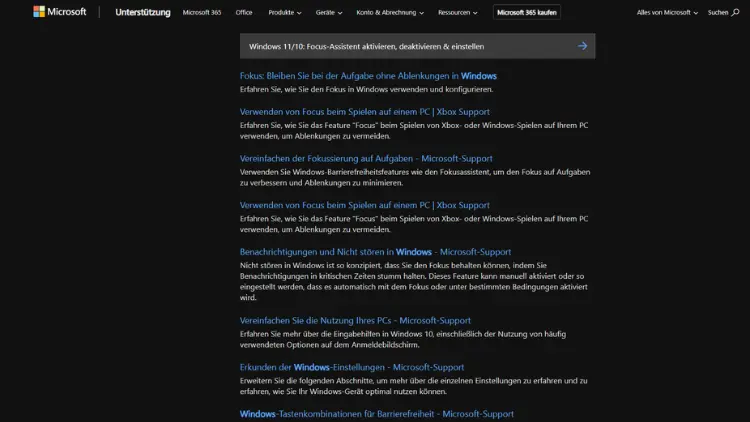This screenshot has height=422, width=750.
Task: Open 'Windows-Tastenkombinationen für Barrierefreiheit' result
Action: [376, 414]
